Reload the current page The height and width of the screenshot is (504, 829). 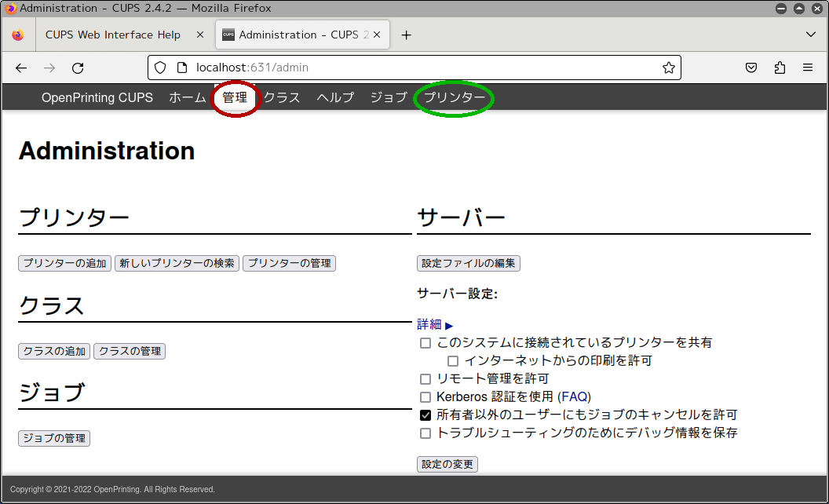[x=78, y=68]
